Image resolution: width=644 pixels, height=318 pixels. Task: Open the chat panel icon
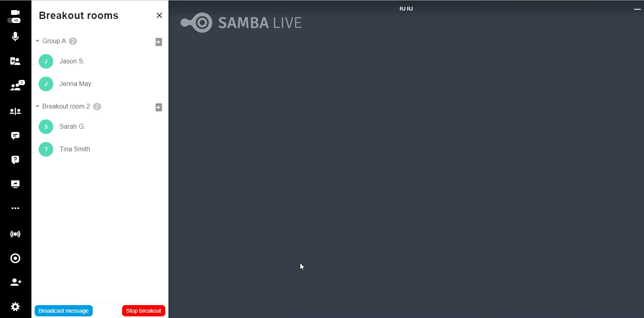(x=15, y=136)
